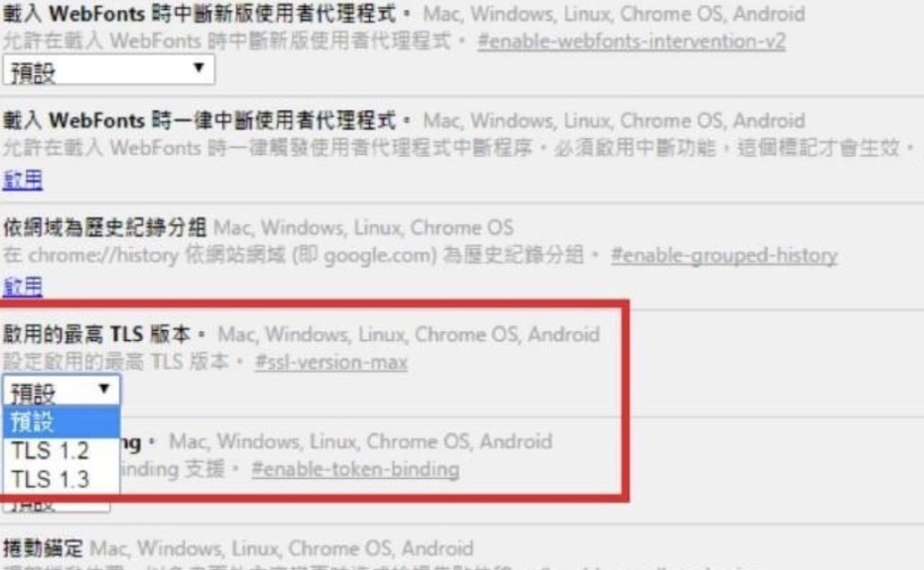Screen dimensions: 924x570
Task: Enable the grouped history by domain flag
Action: (23, 286)
